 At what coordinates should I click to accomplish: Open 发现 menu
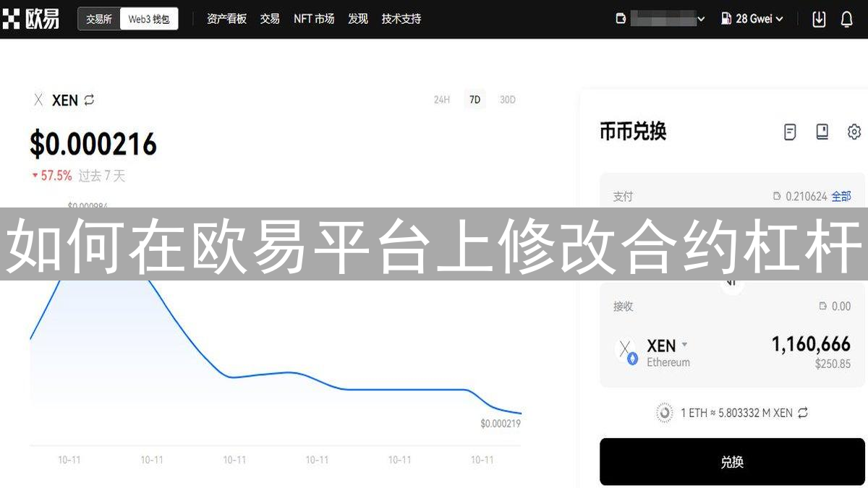tap(358, 19)
